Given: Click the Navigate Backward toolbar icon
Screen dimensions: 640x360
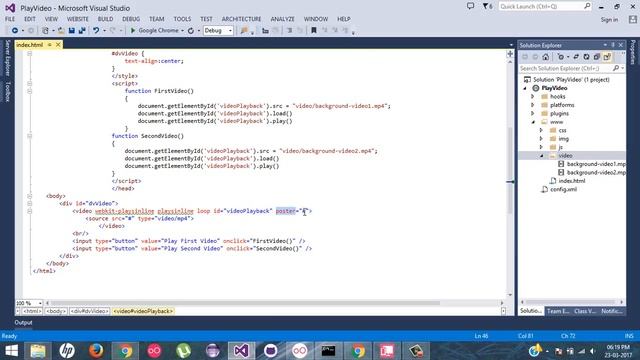Looking at the screenshot, I should (15, 31).
